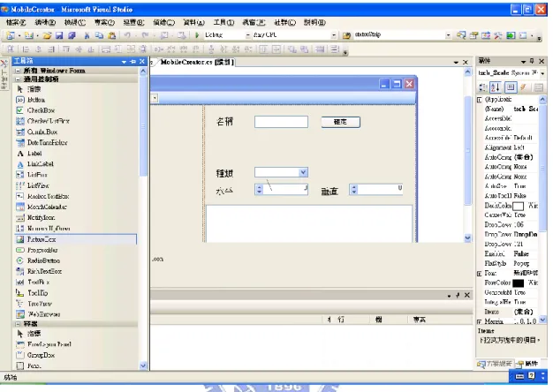Switch to 方案總管 tab at bottom right

click(494, 364)
